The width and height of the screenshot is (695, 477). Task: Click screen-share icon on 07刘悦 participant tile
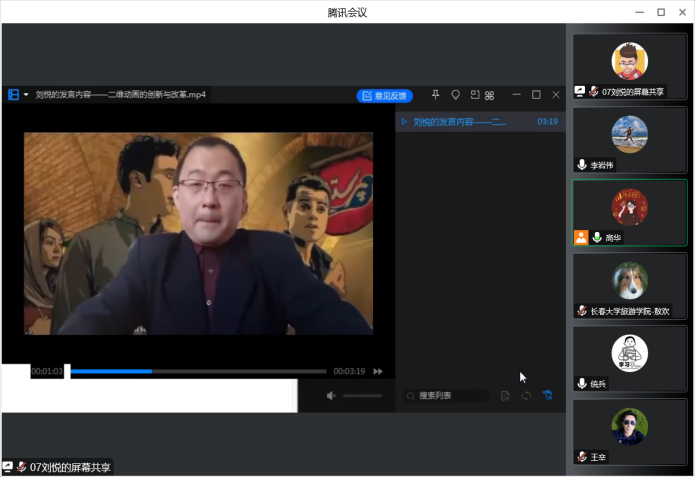580,91
